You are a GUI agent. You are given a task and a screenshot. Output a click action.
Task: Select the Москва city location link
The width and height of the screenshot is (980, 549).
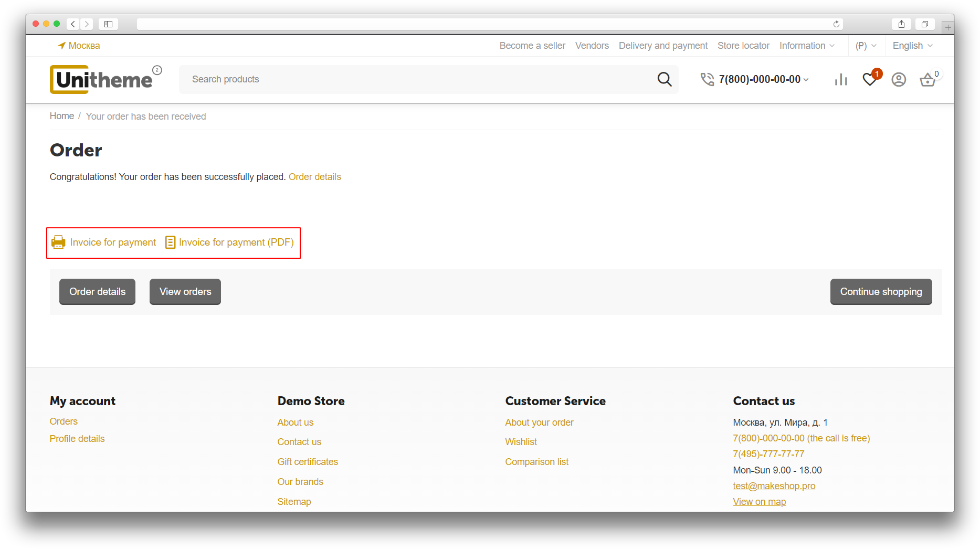(79, 46)
